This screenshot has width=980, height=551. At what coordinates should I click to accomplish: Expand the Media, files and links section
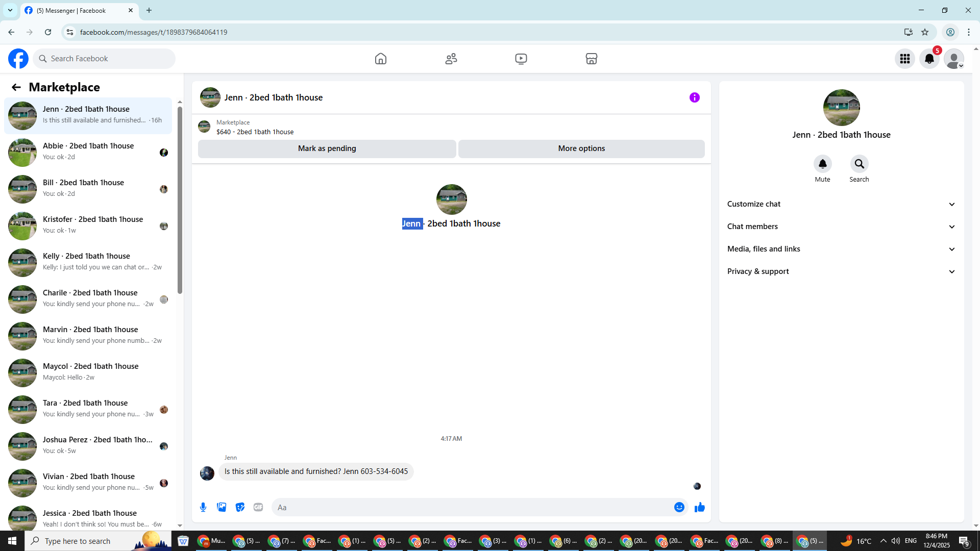(x=841, y=249)
